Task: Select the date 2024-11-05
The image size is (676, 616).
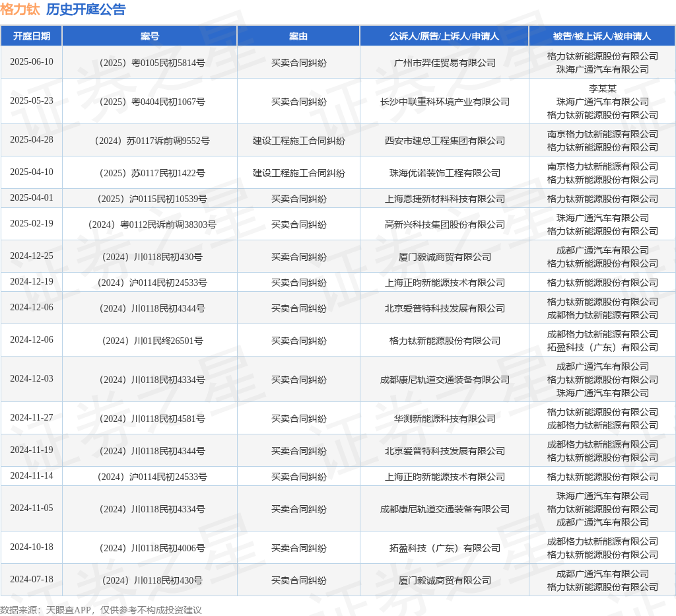Action: pyautogui.click(x=32, y=508)
